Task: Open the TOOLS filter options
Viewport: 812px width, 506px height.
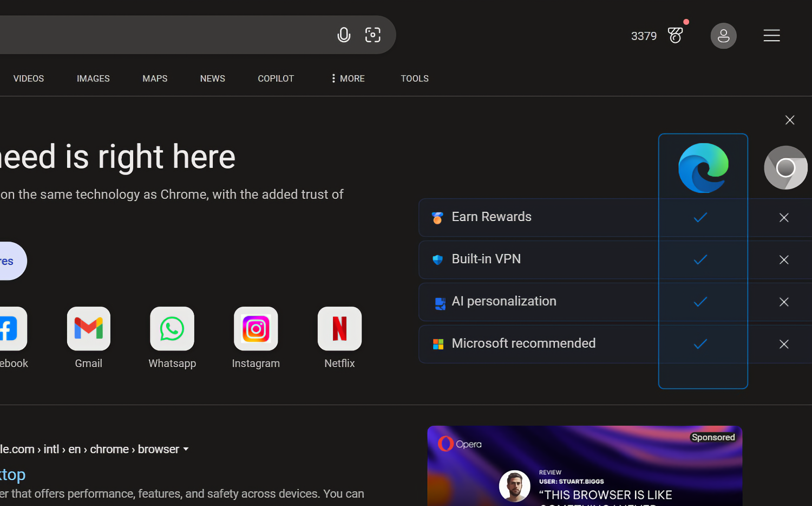Action: coord(414,79)
